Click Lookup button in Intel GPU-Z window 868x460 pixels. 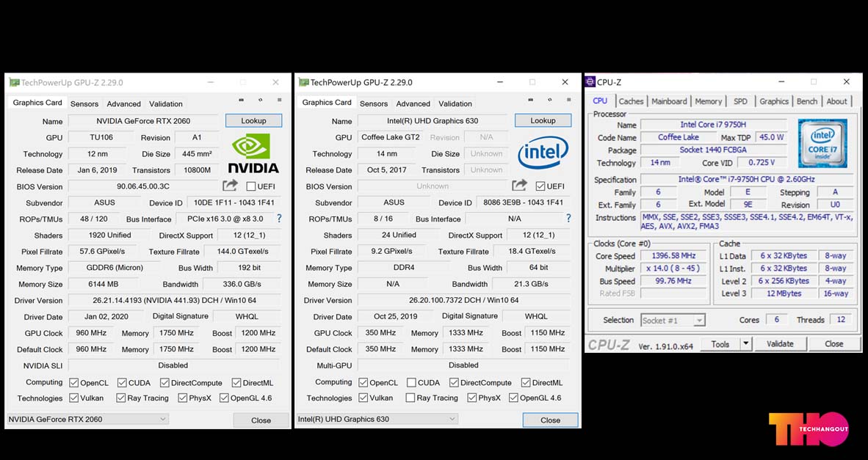pyautogui.click(x=543, y=120)
